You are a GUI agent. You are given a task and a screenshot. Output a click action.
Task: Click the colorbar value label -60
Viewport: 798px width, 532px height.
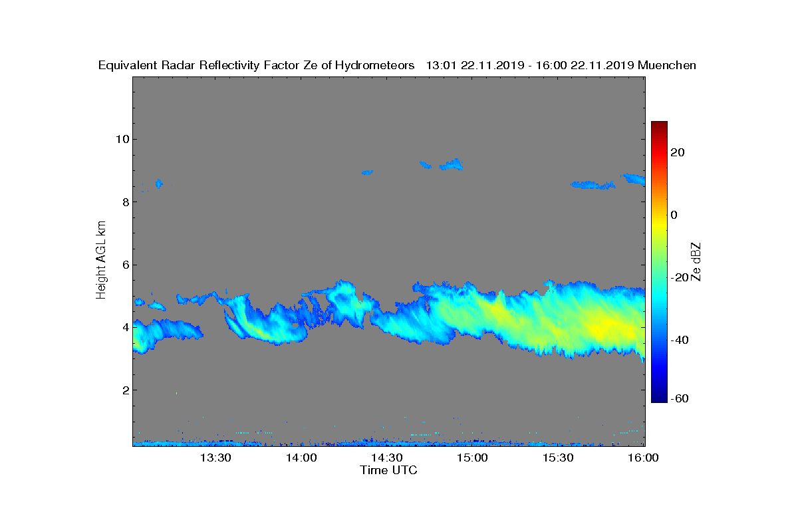click(680, 398)
